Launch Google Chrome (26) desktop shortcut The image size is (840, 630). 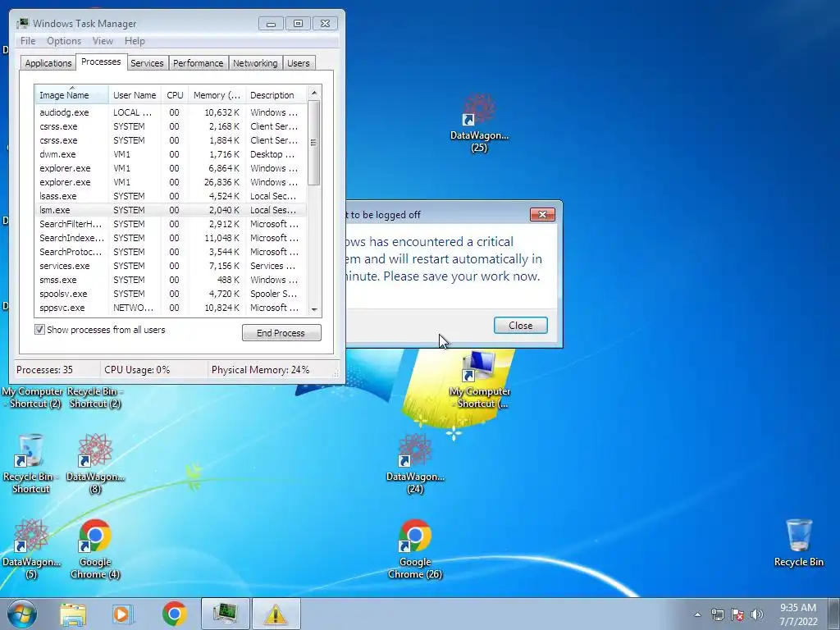[x=415, y=549]
